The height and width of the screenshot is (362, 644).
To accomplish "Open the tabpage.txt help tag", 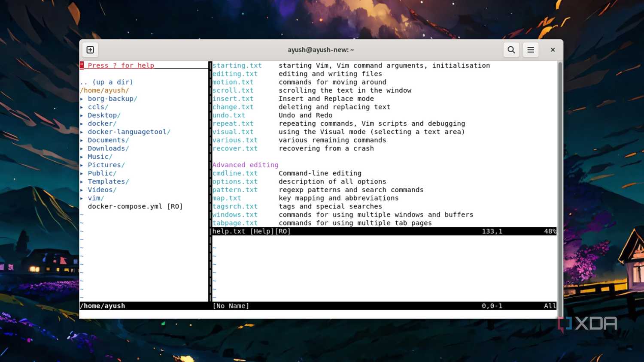I will 235,223.
